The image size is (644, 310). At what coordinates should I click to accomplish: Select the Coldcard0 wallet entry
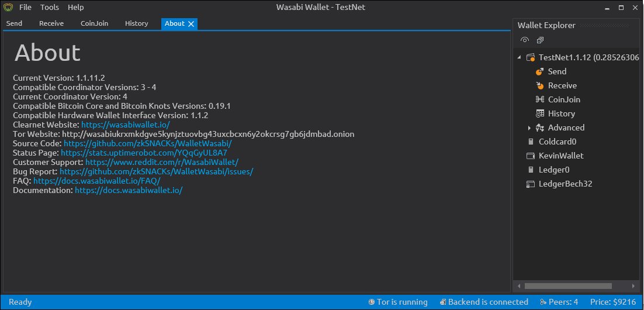point(558,142)
